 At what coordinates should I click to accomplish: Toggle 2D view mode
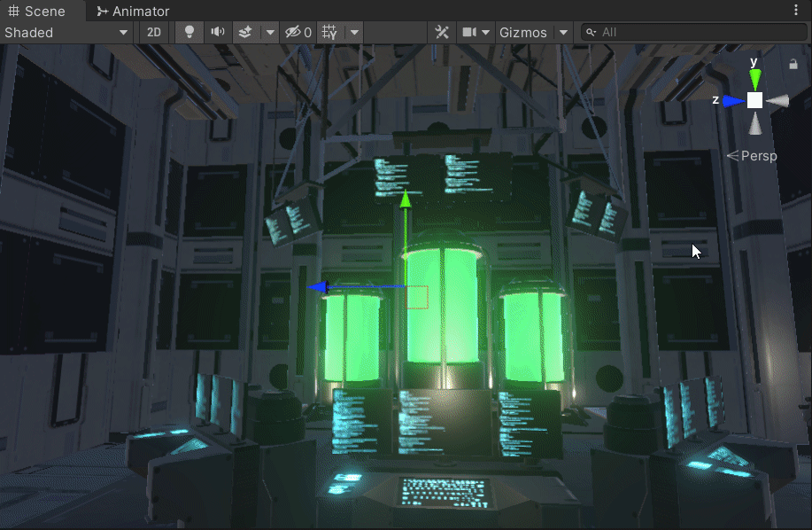pos(153,32)
